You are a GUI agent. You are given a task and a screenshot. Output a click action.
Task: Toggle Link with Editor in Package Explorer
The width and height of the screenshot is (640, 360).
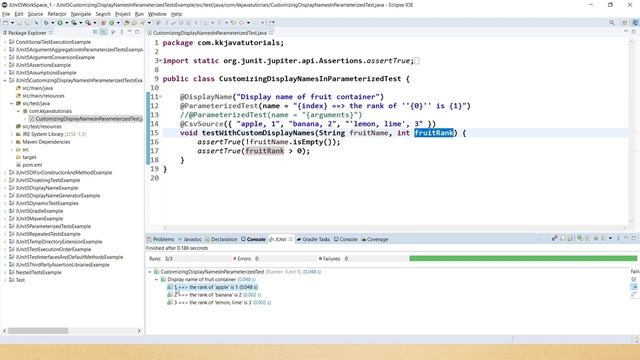click(103, 32)
